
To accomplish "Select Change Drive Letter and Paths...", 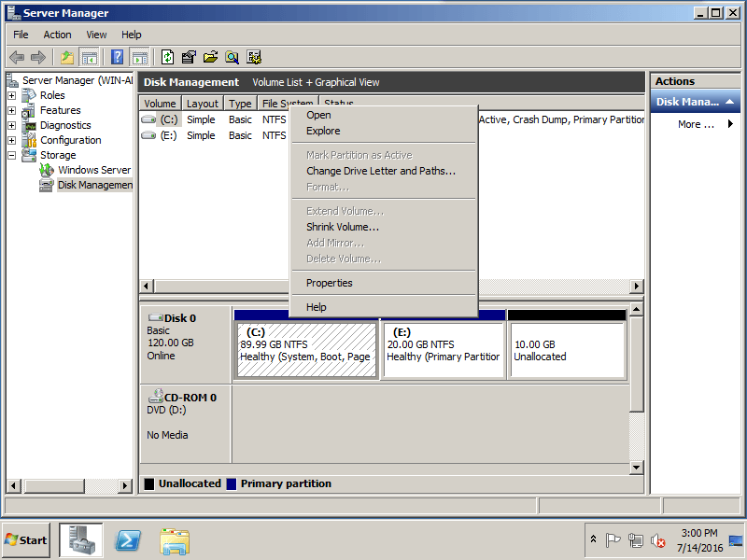I will [x=383, y=171].
